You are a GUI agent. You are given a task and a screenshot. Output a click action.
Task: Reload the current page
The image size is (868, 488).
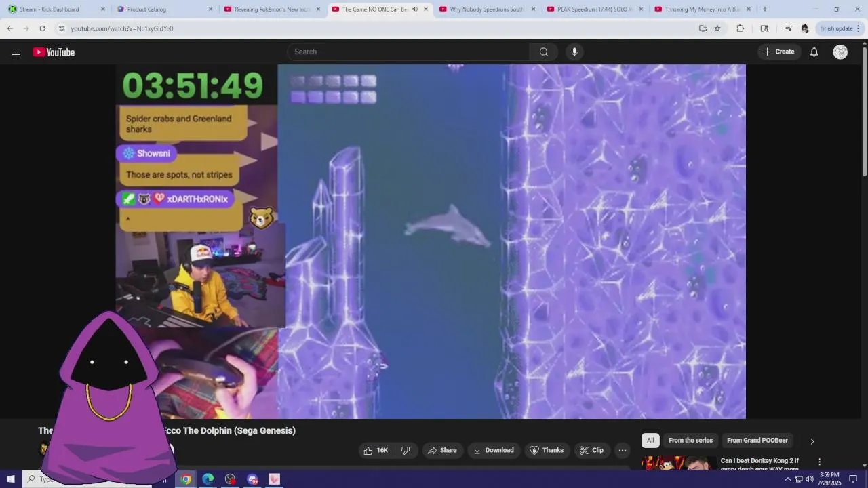pyautogui.click(x=42, y=28)
